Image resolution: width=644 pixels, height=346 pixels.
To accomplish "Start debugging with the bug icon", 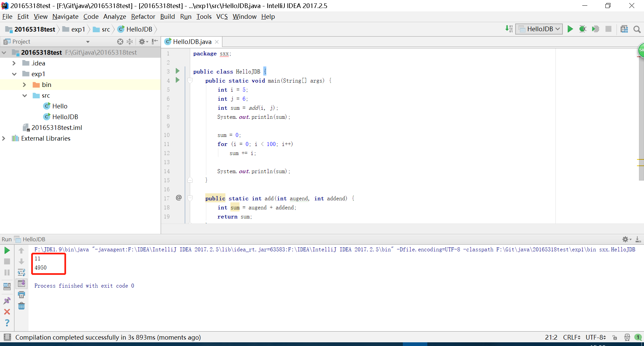I will (x=583, y=29).
